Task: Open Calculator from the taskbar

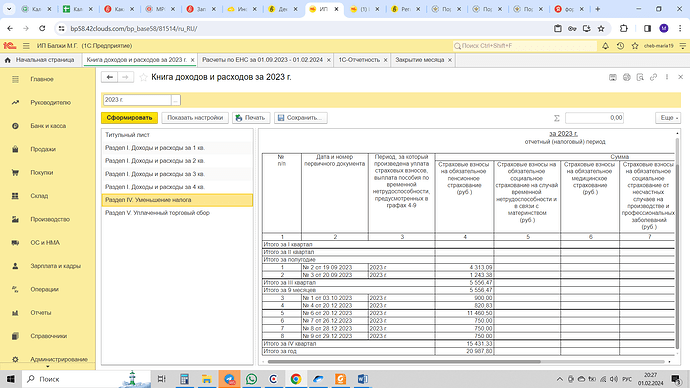Action: pyautogui.click(x=184, y=379)
